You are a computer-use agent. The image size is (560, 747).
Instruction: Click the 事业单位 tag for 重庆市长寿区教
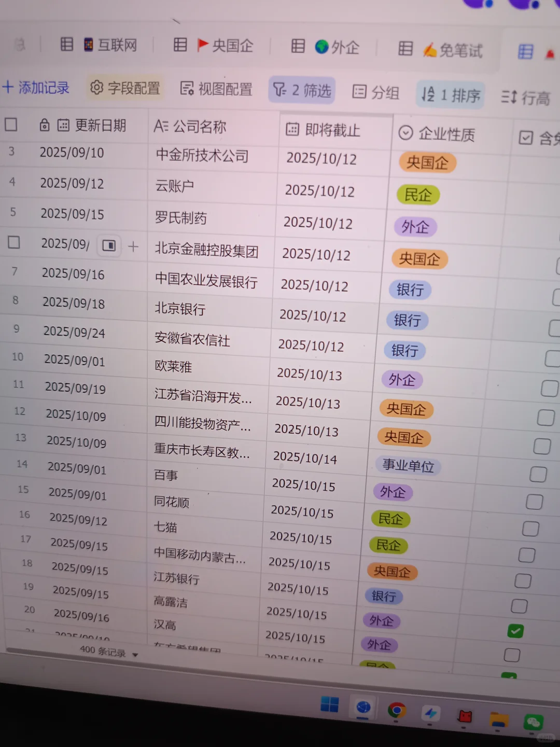coord(408,466)
